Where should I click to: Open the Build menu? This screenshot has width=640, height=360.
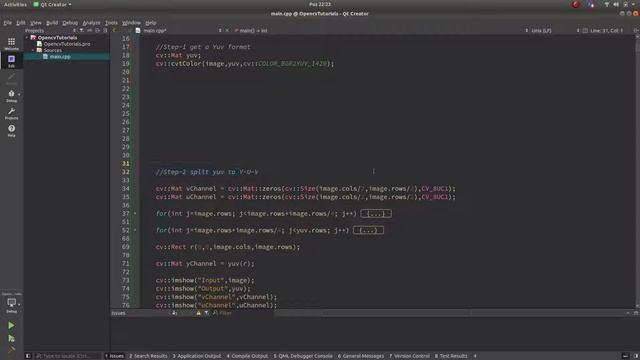click(x=52, y=23)
